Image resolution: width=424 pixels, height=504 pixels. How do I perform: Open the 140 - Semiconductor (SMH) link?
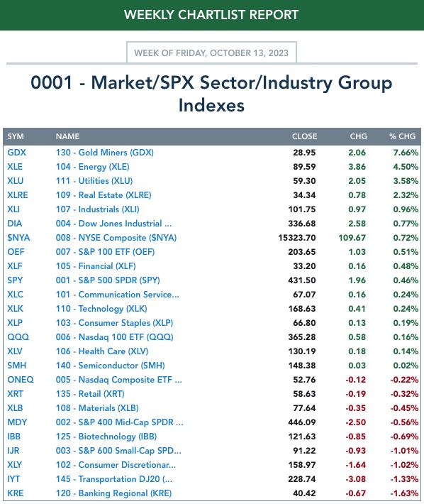110,366
